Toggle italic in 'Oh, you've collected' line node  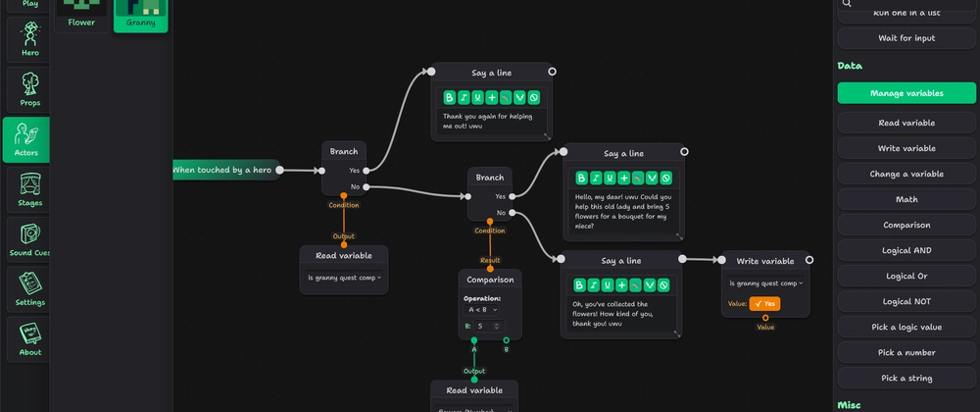[593, 285]
